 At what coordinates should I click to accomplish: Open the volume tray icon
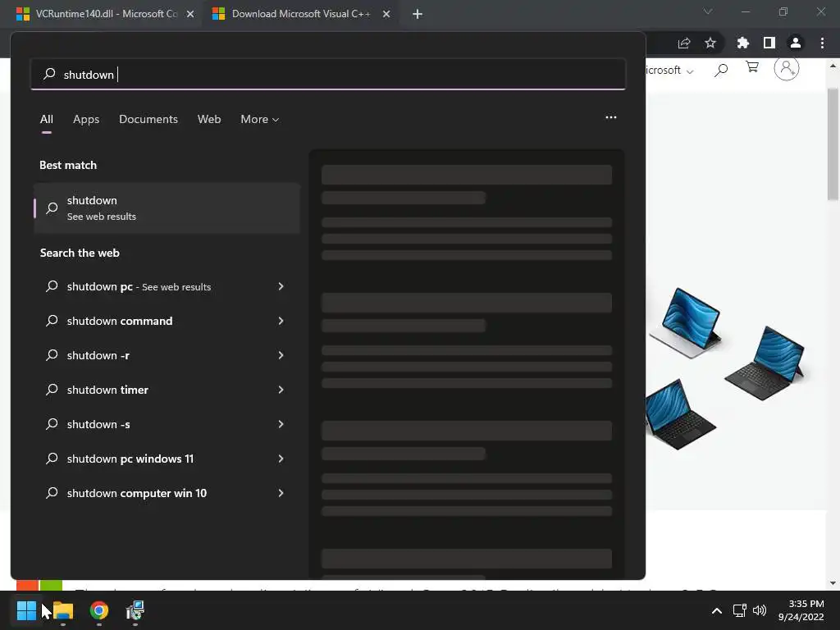click(x=759, y=610)
